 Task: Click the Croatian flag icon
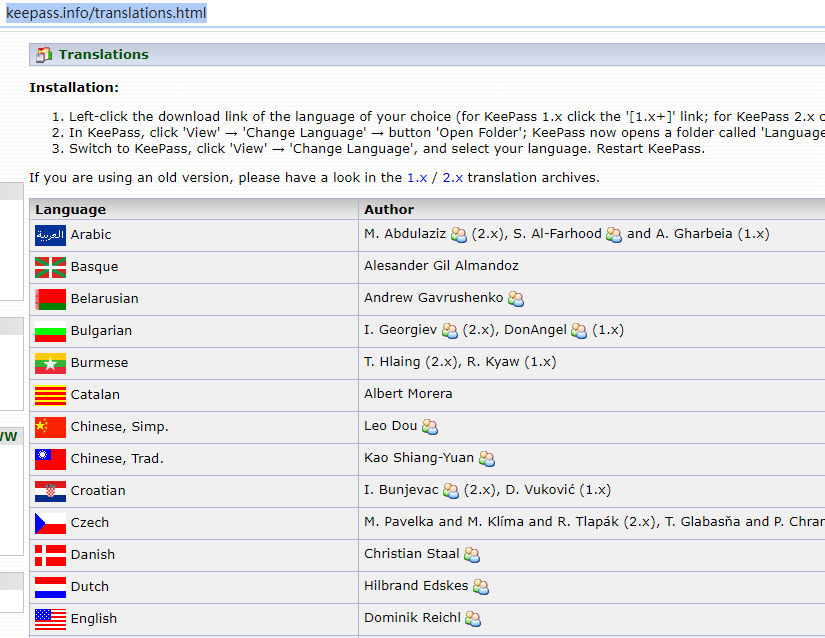pos(51,491)
